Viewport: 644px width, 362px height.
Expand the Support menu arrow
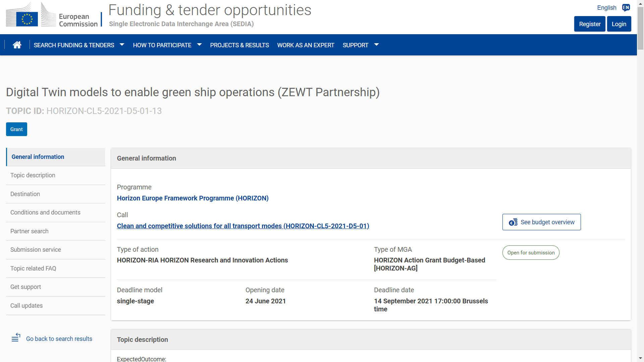click(376, 45)
